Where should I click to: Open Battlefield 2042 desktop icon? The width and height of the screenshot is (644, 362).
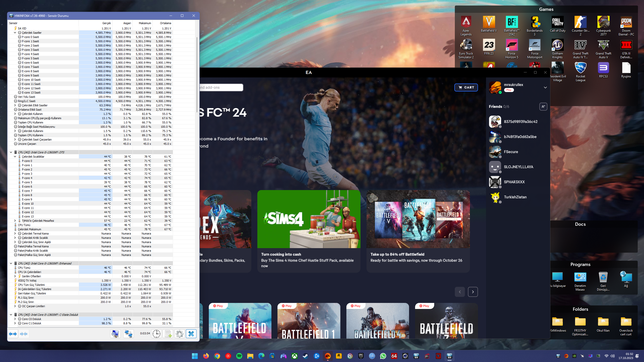pyautogui.click(x=512, y=26)
